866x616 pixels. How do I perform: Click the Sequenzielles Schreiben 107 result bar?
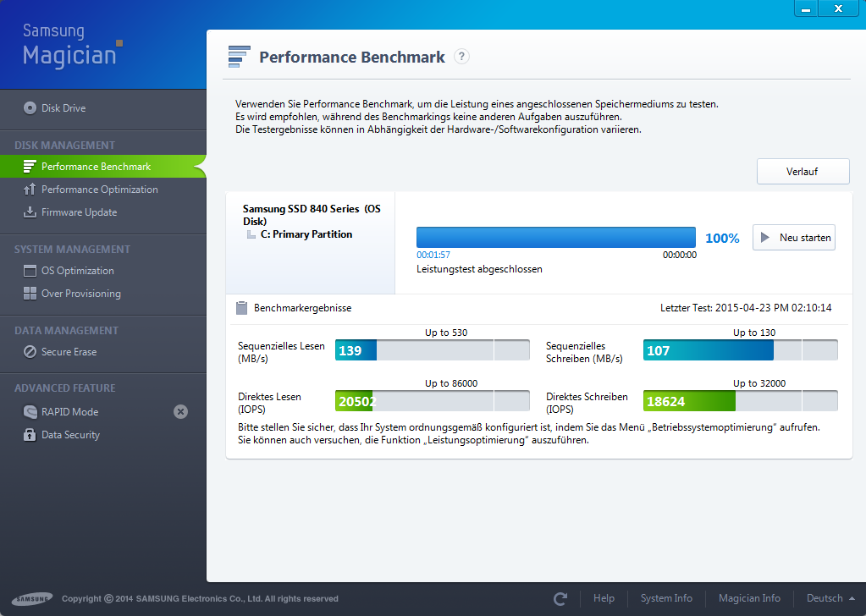741,350
